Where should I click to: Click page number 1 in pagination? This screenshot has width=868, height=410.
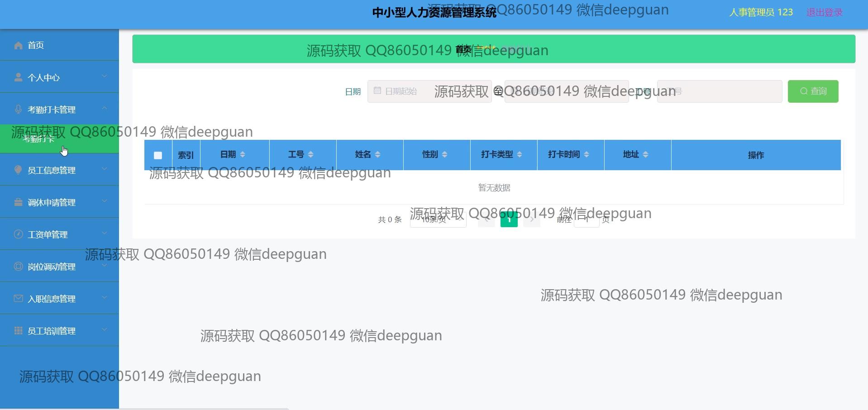click(509, 219)
